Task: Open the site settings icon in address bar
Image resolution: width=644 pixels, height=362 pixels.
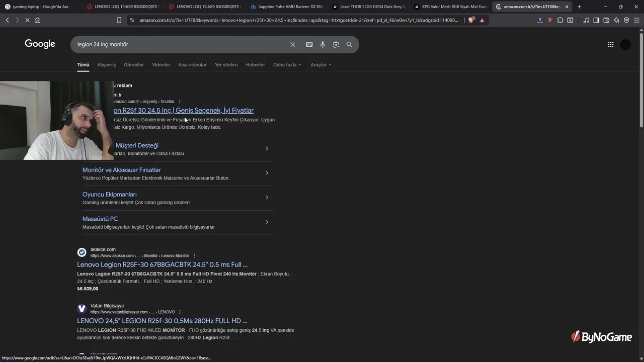Action: [132, 20]
